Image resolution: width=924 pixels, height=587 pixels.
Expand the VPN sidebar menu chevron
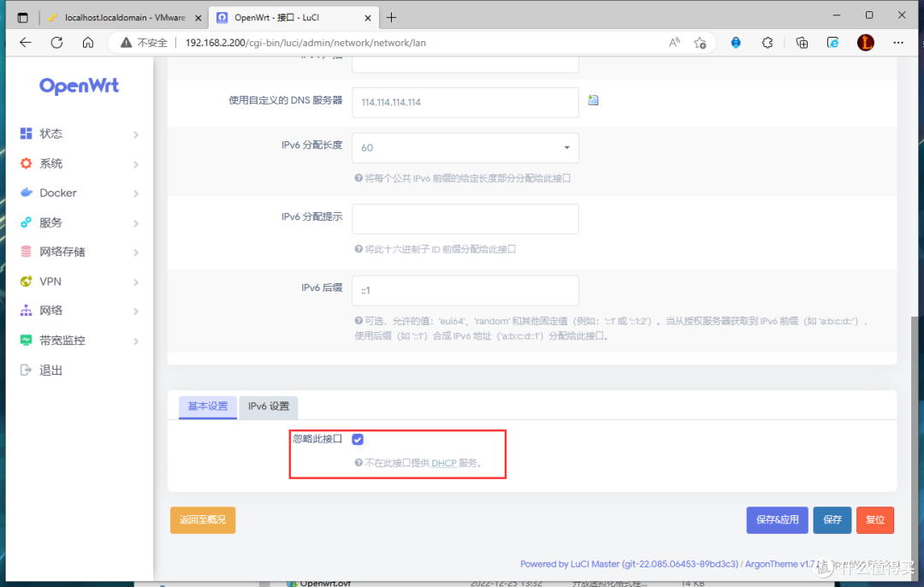pyautogui.click(x=135, y=282)
